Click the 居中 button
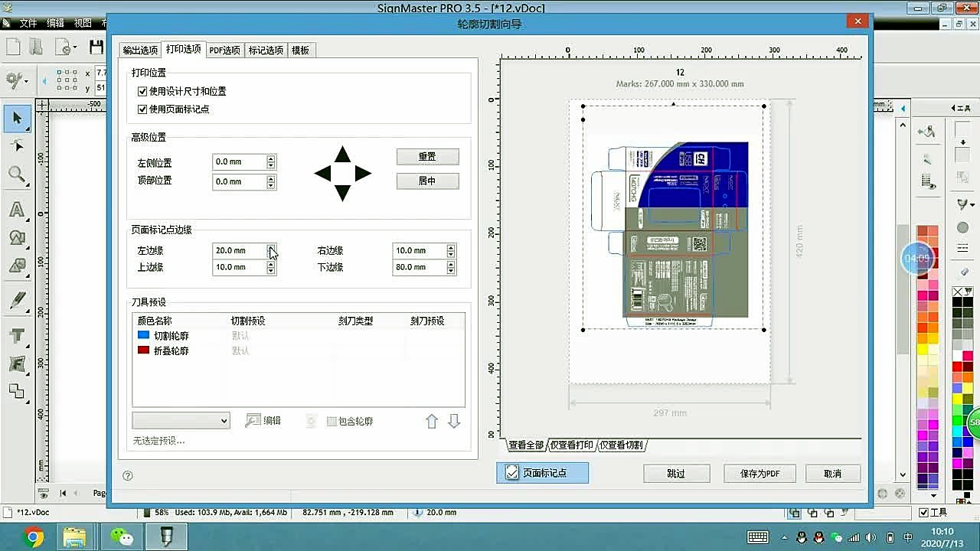The width and height of the screenshot is (980, 551). point(427,181)
